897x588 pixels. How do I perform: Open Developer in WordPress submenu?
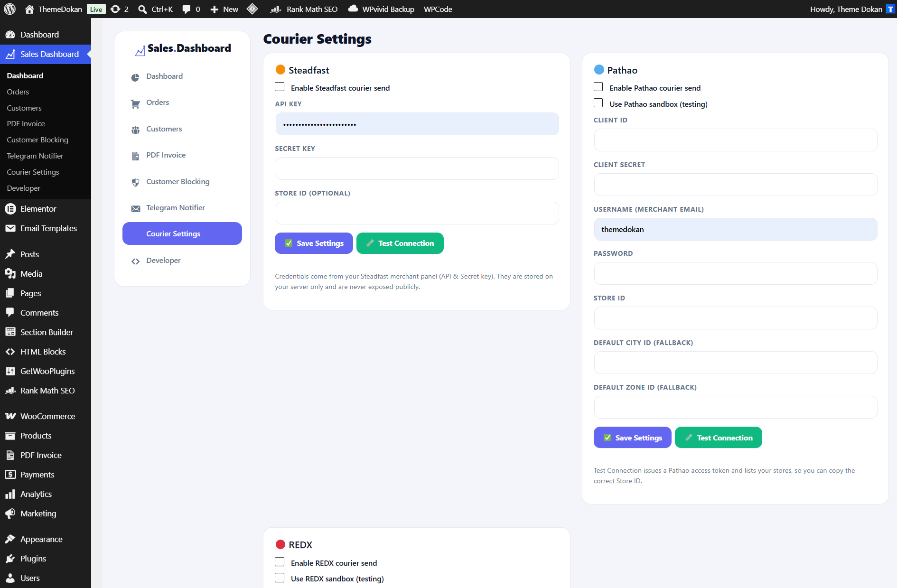pos(24,188)
